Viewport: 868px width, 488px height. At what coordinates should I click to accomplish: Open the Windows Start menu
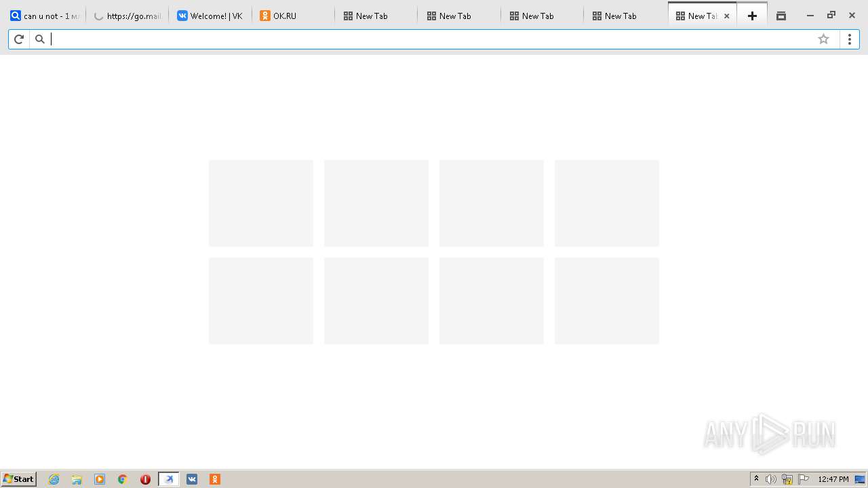click(x=18, y=479)
